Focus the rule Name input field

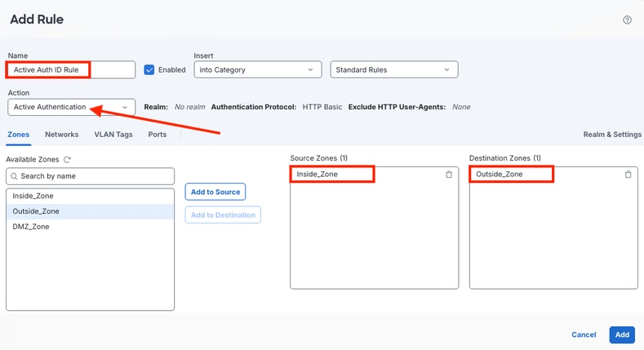(x=72, y=69)
